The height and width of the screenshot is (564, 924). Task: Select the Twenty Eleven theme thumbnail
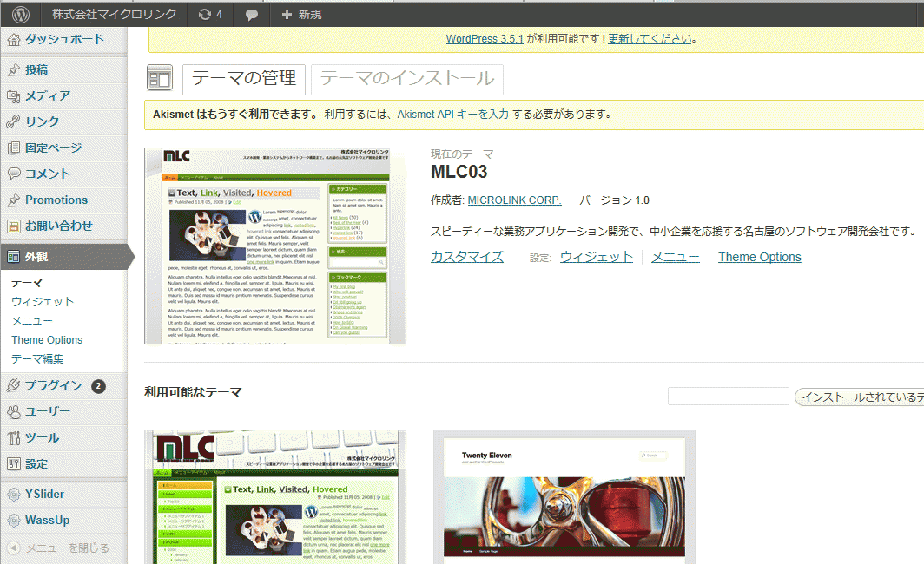[564, 498]
